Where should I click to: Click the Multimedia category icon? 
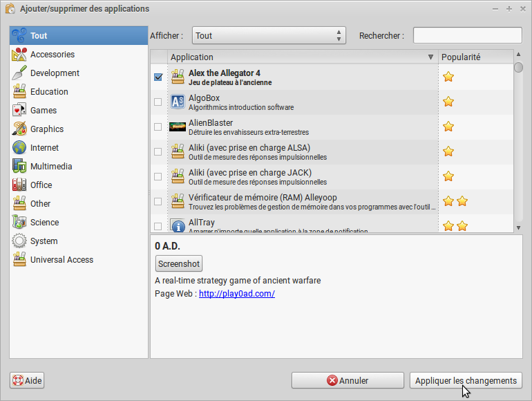coord(19,167)
